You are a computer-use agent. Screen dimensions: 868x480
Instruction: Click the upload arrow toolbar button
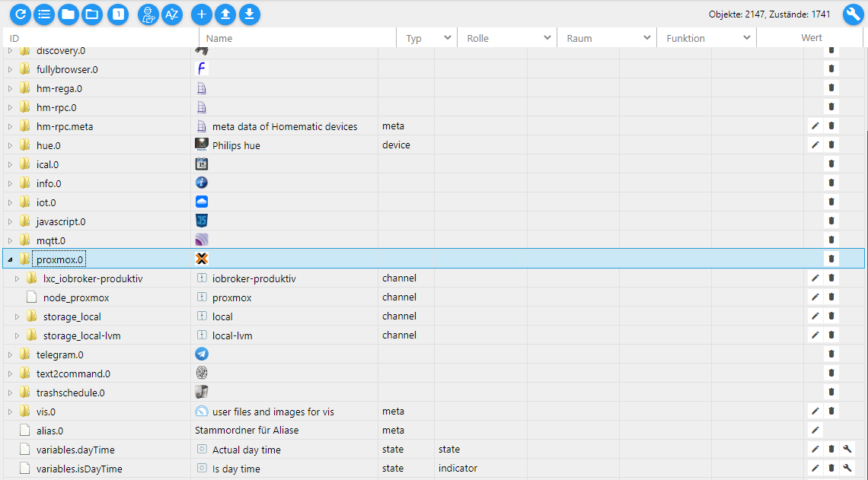225,14
